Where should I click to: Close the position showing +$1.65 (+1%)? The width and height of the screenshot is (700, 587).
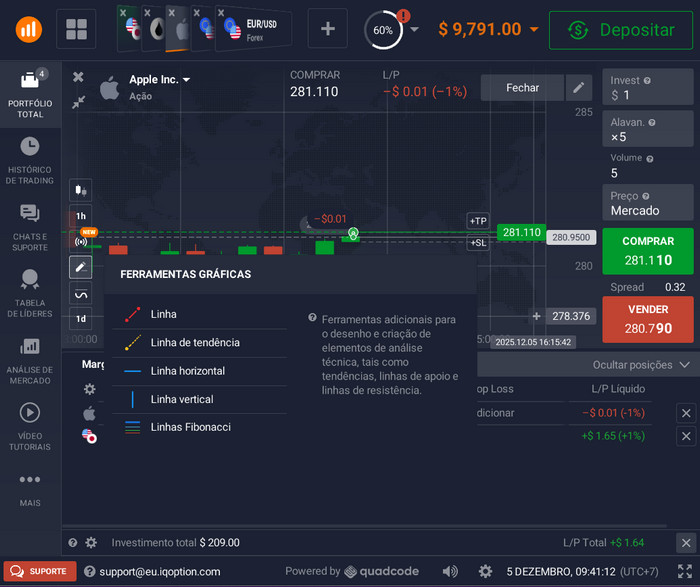(686, 436)
